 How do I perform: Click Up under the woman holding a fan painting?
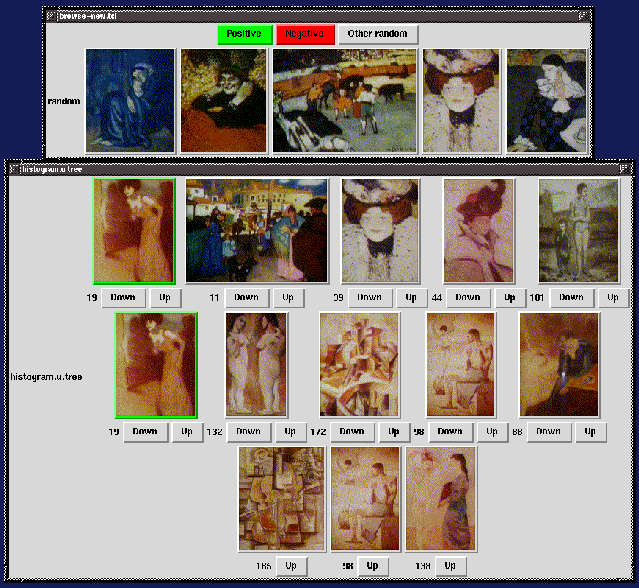coord(450,566)
